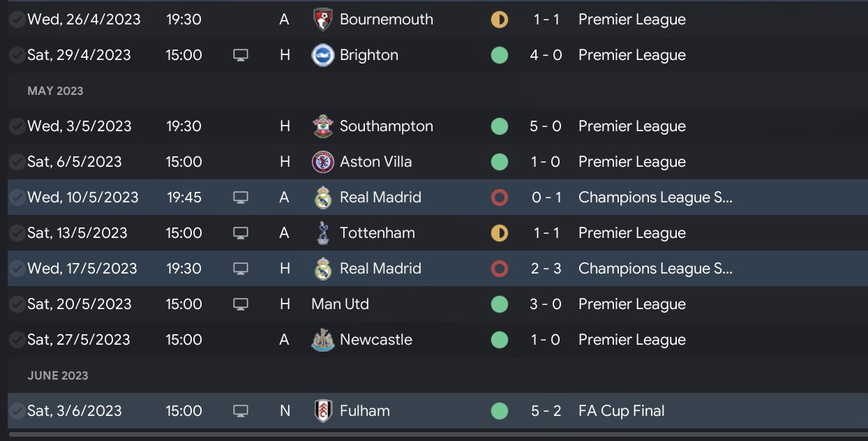The image size is (868, 441).
Task: Toggle checkmark for 26/4/2023 Bournemouth match
Action: tap(16, 20)
